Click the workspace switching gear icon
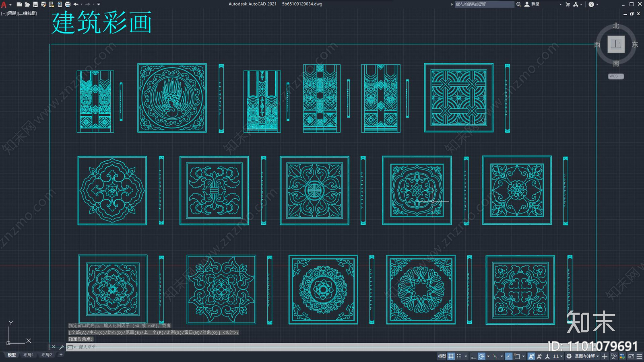This screenshot has width=644, height=362. coord(569,356)
